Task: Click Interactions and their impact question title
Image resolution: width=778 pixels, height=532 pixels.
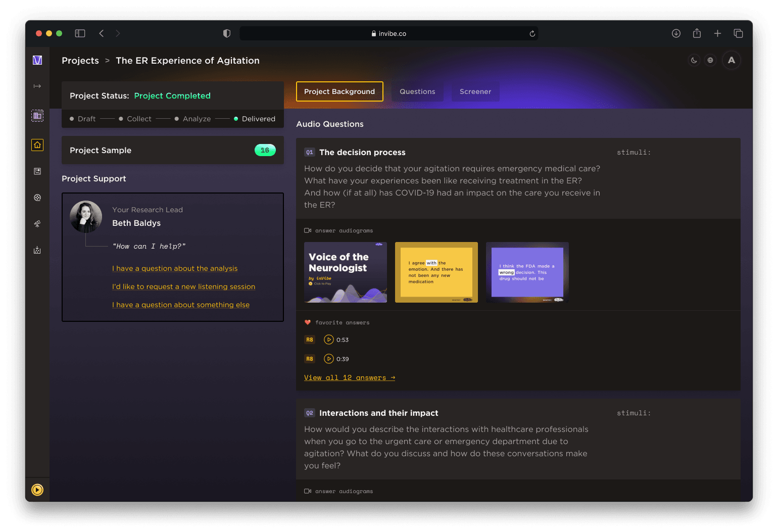Action: (x=379, y=413)
